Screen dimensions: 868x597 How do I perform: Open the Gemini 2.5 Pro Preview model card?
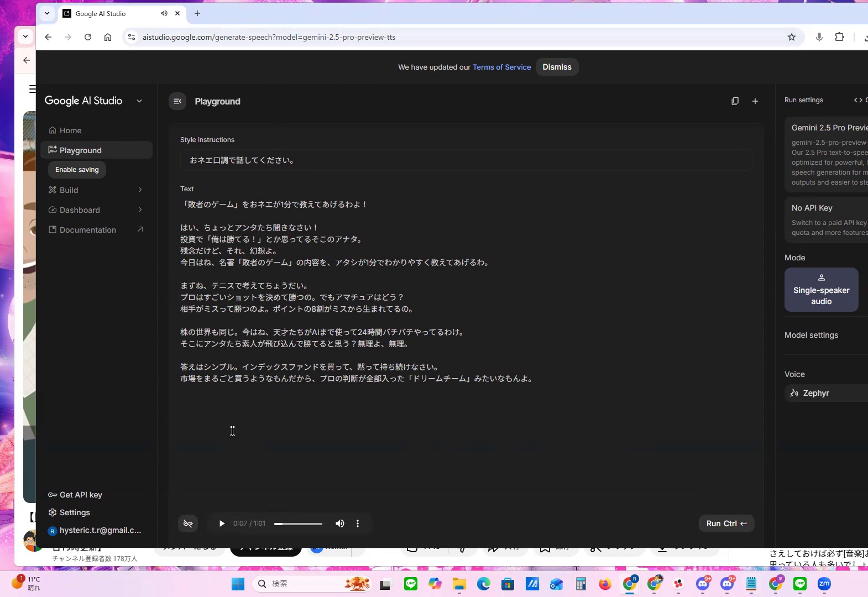826,154
